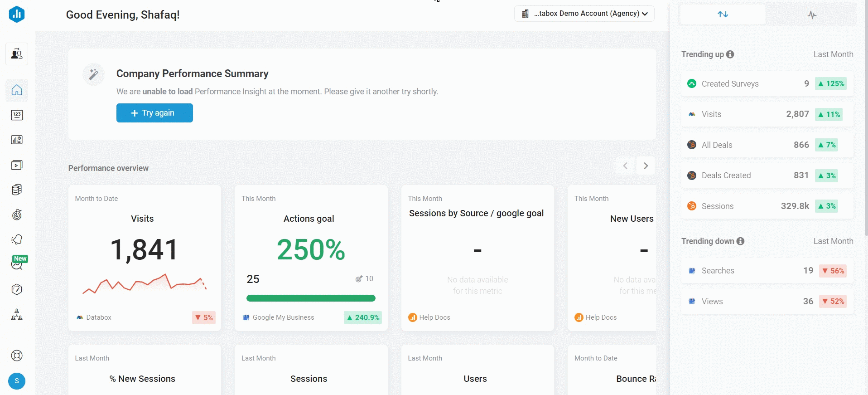
Task: Switch to the trending arrows tab
Action: tap(723, 15)
